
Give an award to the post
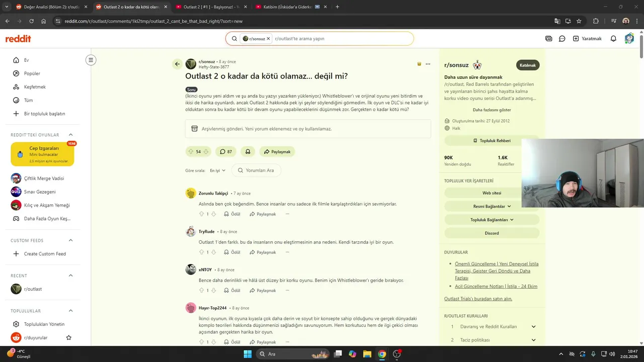point(248,151)
